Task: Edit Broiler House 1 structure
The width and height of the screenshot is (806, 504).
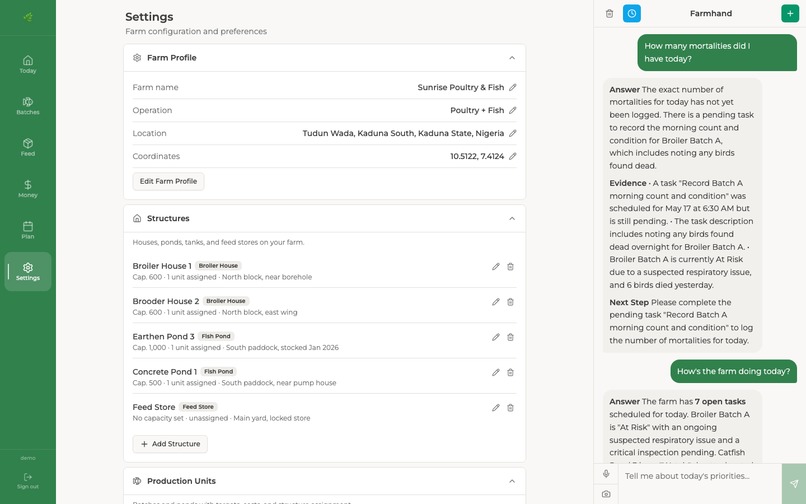Action: point(496,266)
